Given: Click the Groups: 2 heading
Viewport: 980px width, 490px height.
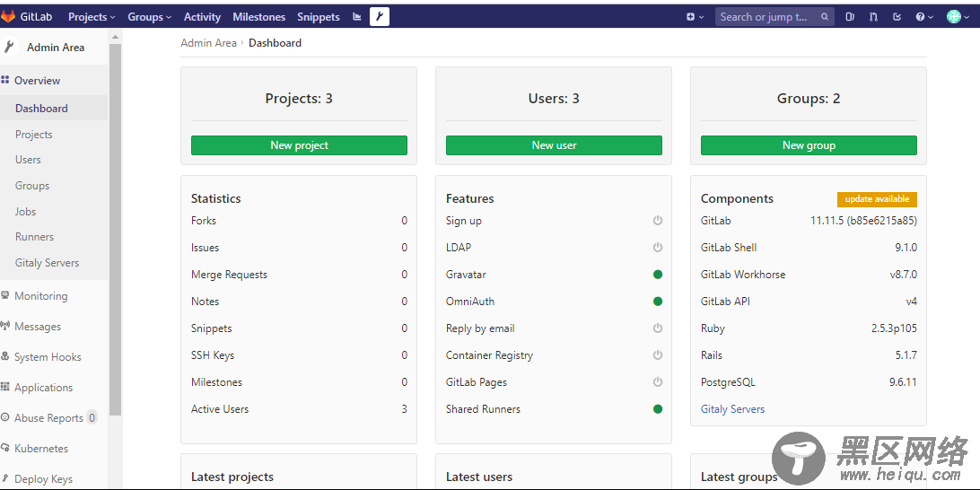Looking at the screenshot, I should (809, 98).
